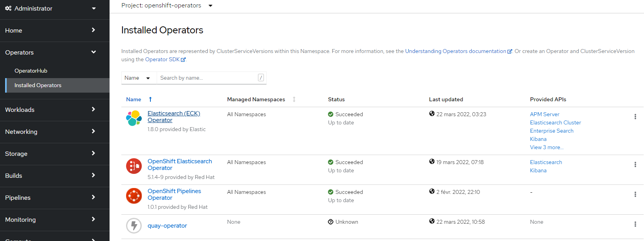Click the OpenShift Elasticsearch Operator red logo
This screenshot has width=644, height=241.
coord(134,166)
